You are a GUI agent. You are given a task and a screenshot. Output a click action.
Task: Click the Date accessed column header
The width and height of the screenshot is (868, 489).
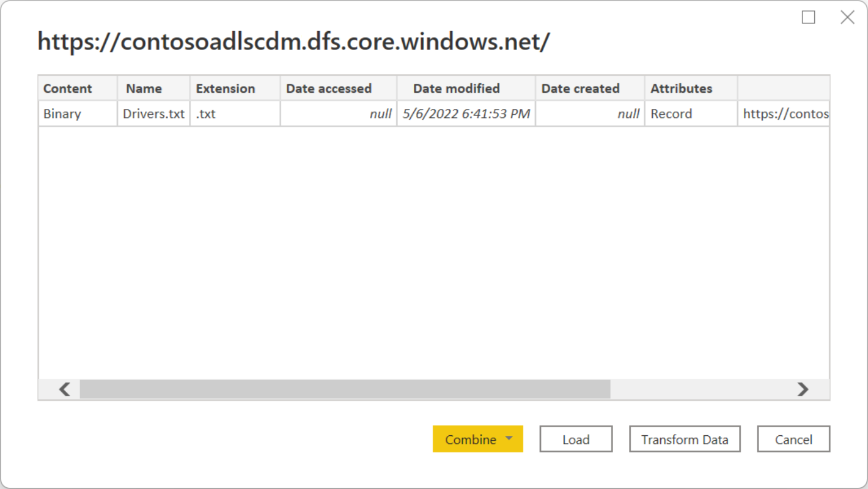tap(328, 88)
